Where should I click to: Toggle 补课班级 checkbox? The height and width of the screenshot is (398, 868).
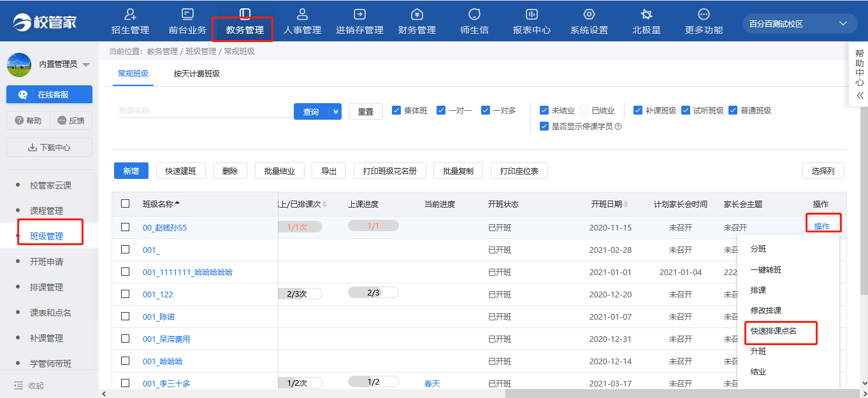638,110
